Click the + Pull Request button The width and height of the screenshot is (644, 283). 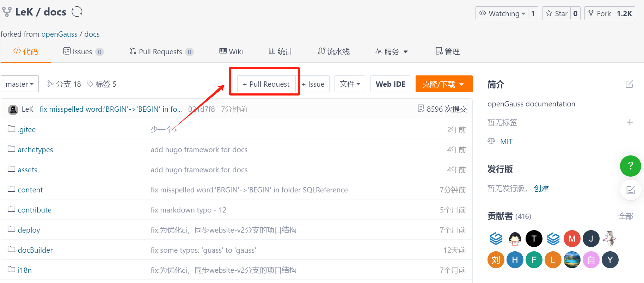266,84
